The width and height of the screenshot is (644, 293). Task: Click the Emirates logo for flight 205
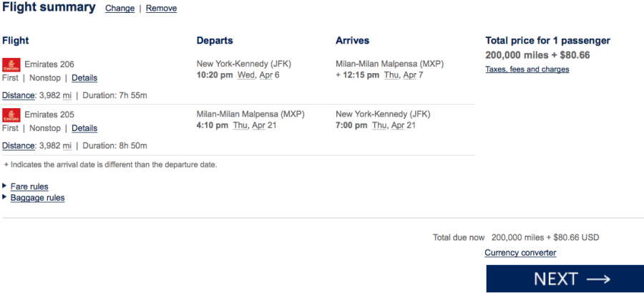coord(11,115)
